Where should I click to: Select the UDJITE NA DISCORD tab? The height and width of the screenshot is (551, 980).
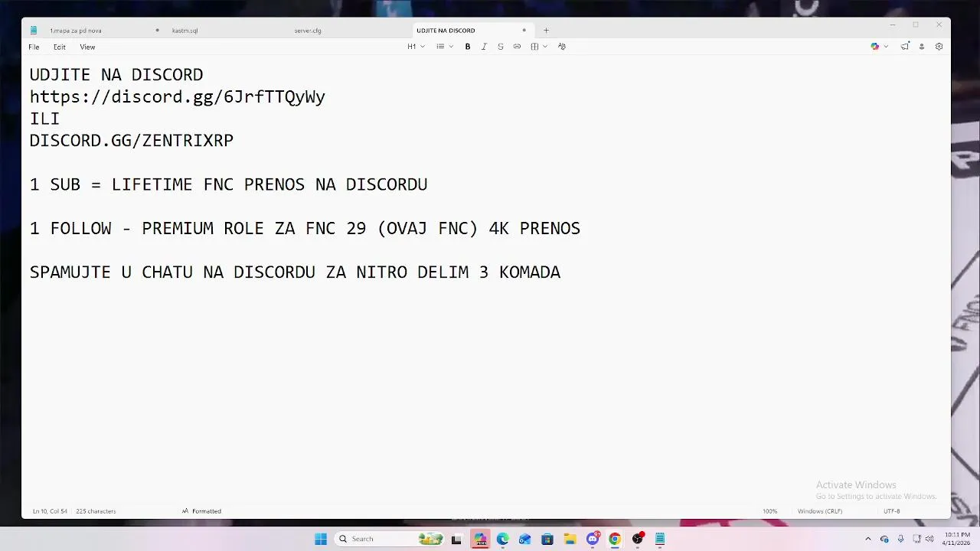(446, 31)
